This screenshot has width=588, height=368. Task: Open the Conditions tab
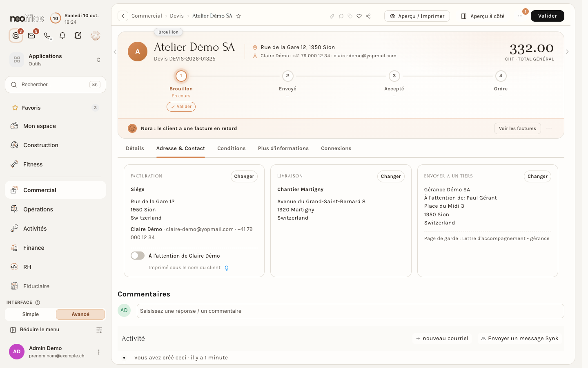(232, 148)
